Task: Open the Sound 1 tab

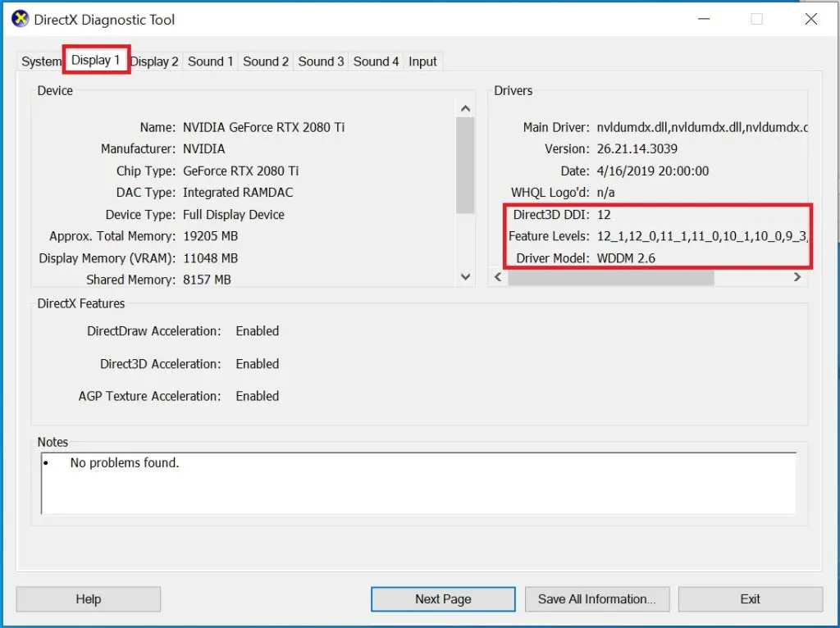Action: pos(210,61)
